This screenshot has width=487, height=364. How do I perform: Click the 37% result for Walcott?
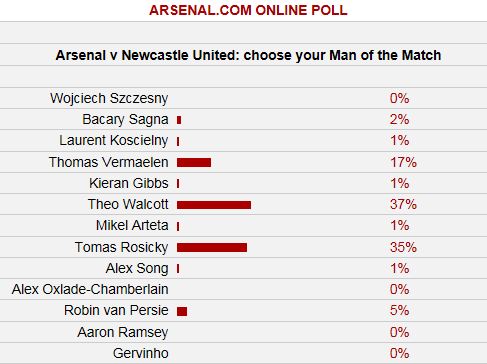point(403,204)
